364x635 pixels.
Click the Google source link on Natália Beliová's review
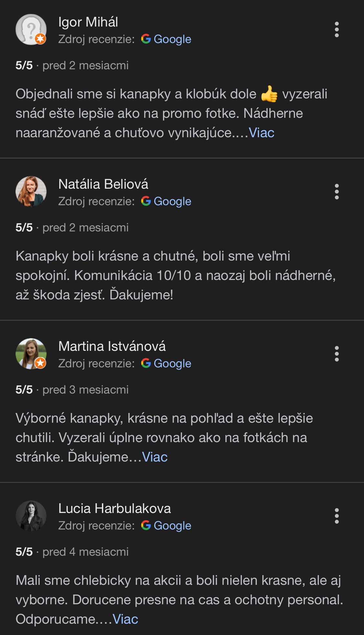[x=172, y=201]
